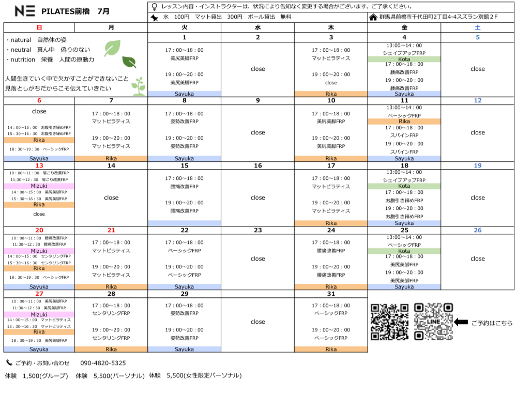Click the sentence "見落としがちだからこそ伝えていきたい"
This screenshot has height=409, width=532.
[58, 88]
